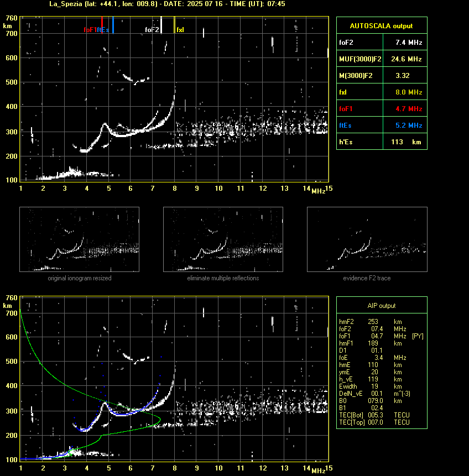Select the AIP foF2 07.4 MHz row

(373, 329)
